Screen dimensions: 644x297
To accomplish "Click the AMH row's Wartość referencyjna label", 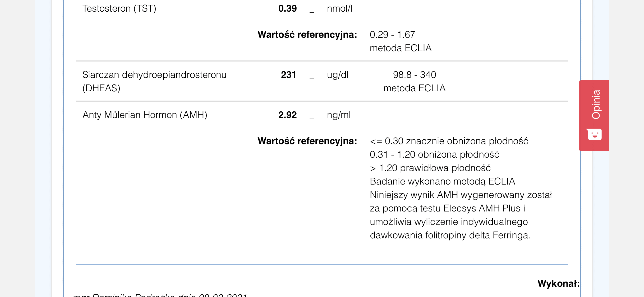I will [x=307, y=141].
